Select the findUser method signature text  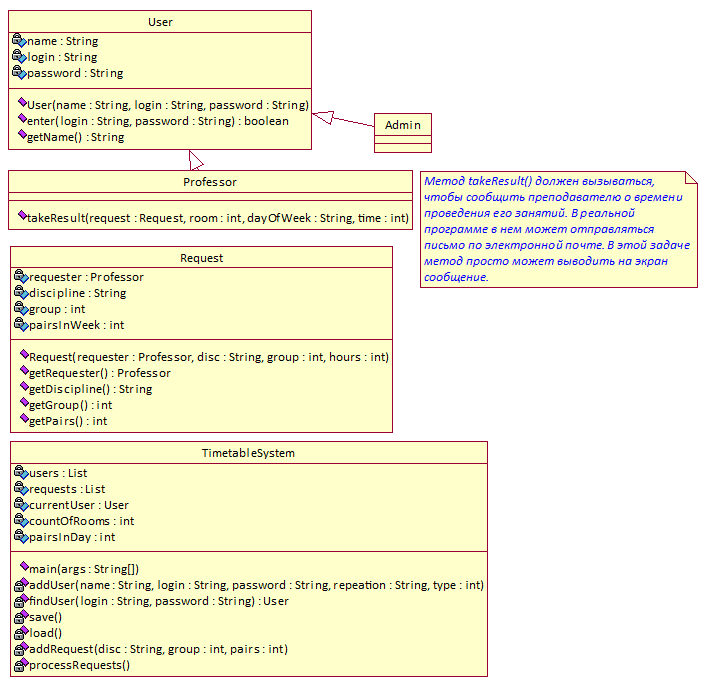[159, 601]
